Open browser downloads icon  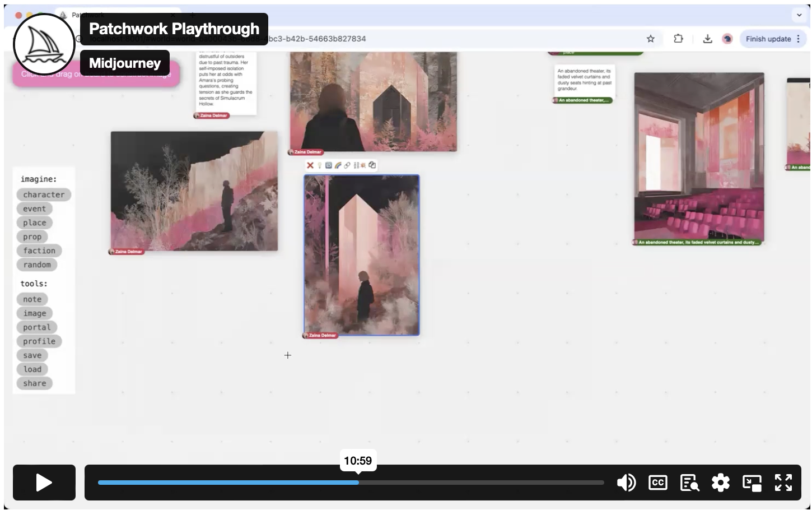tap(708, 39)
